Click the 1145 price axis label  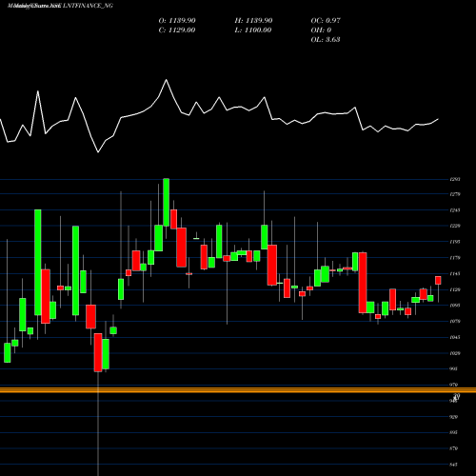455,273
